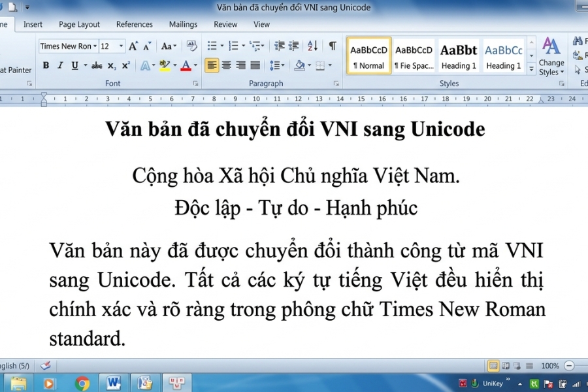Apply the Heading 1 style

459,56
